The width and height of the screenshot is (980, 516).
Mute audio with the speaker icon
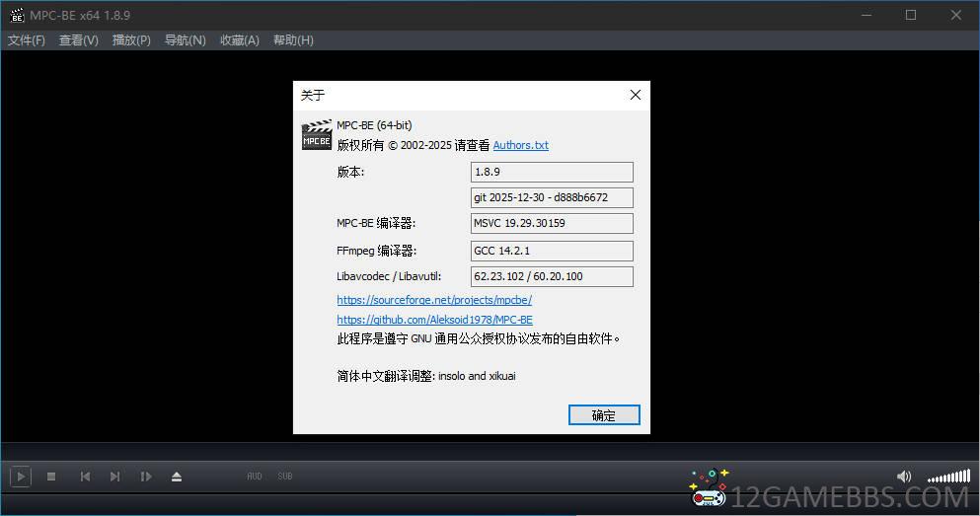904,477
